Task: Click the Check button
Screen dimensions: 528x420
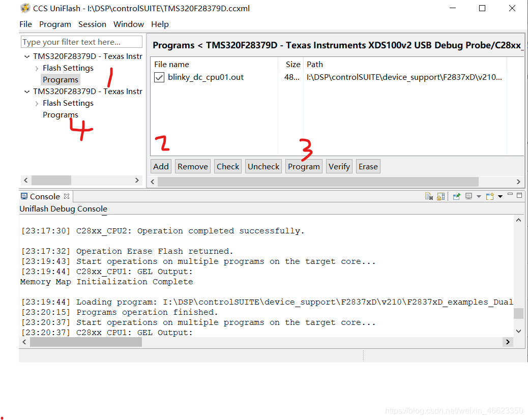Action: point(228,167)
